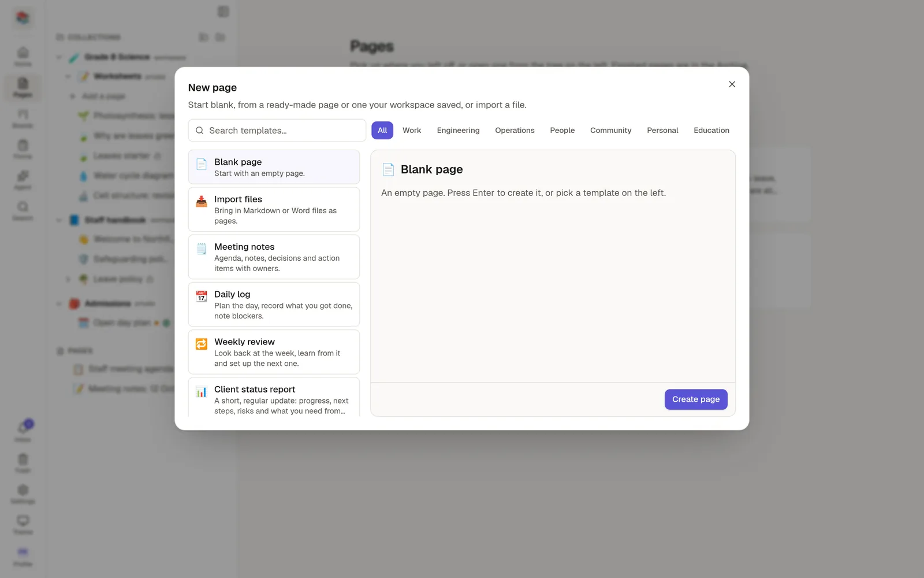Collapse the Admissions collection behind the dialog
Viewport: 924px width, 578px height.
(59, 303)
